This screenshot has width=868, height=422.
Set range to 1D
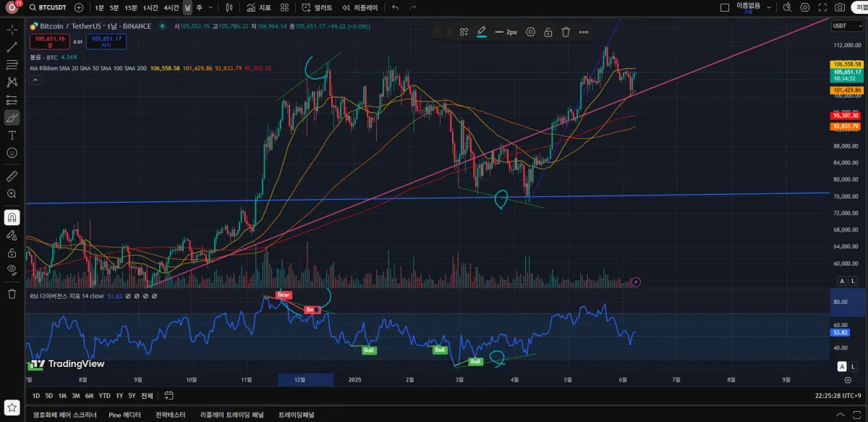pyautogui.click(x=36, y=396)
